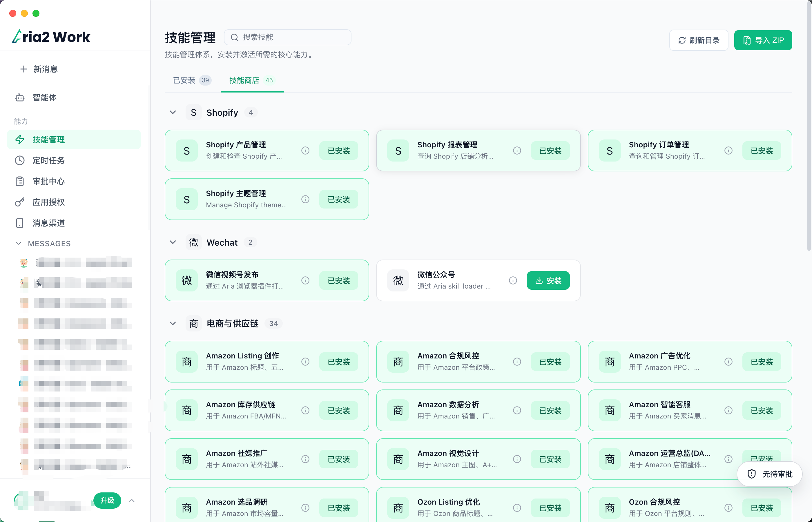Open info for Shopify 产品管理 skill

pos(305,151)
